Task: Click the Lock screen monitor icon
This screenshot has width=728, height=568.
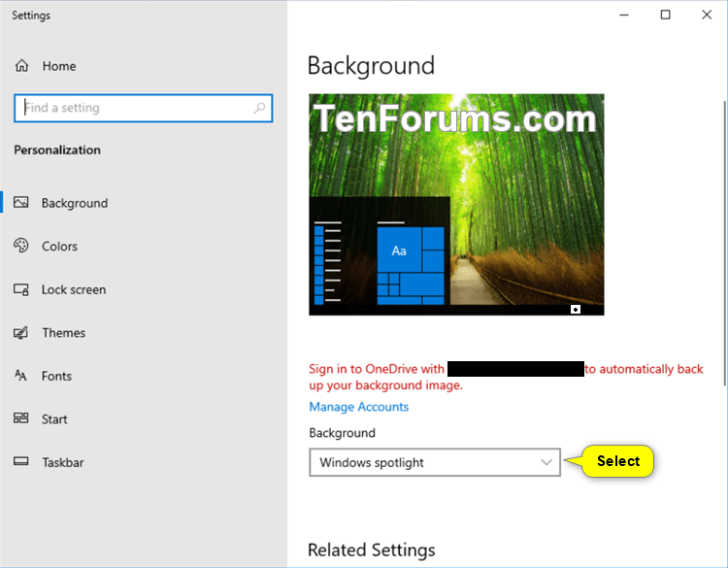Action: 21,289
